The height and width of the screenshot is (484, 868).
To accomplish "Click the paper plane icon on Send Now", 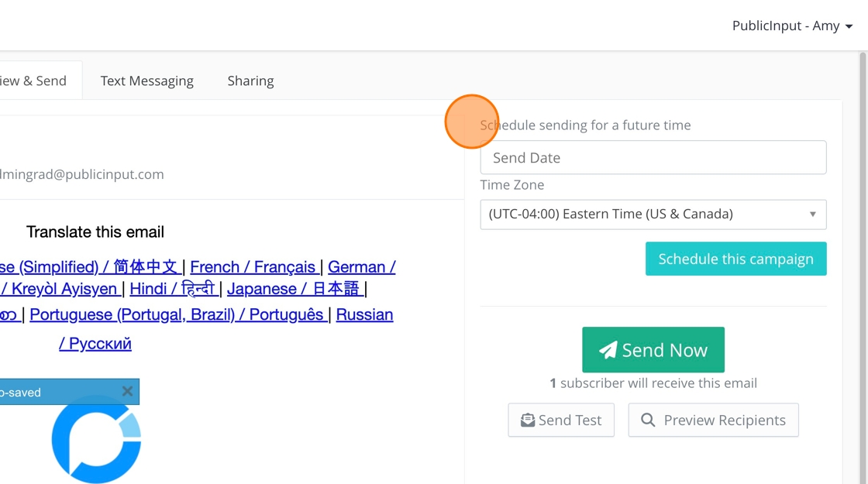I will pyautogui.click(x=608, y=350).
